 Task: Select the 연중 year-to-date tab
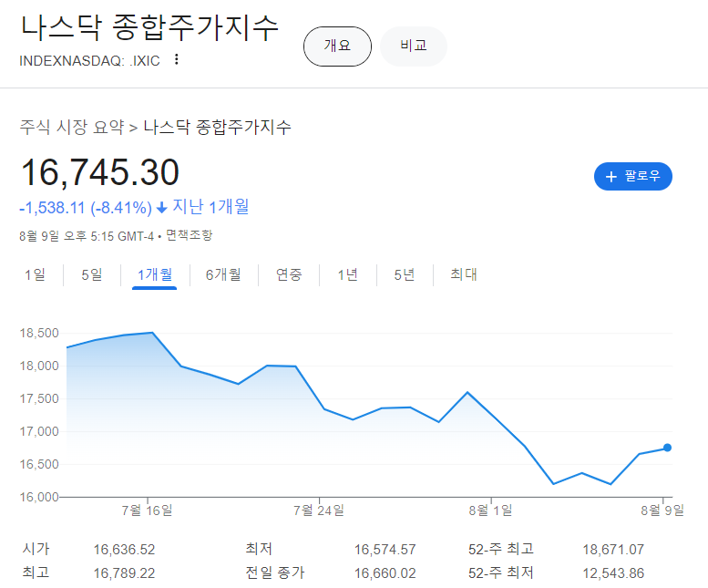pos(289,274)
